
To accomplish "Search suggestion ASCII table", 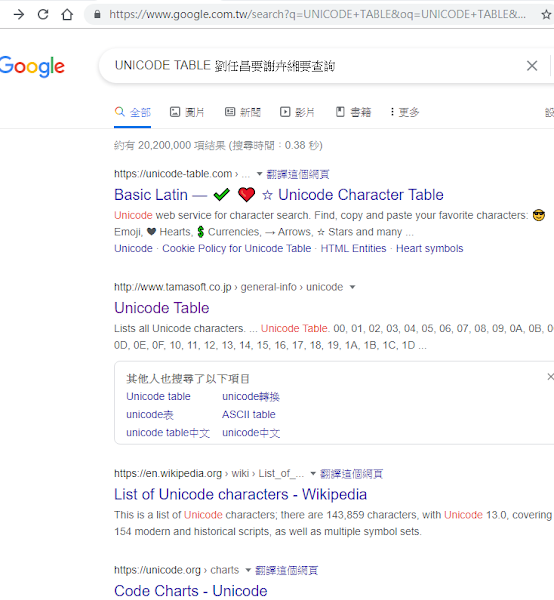I will click(249, 414).
